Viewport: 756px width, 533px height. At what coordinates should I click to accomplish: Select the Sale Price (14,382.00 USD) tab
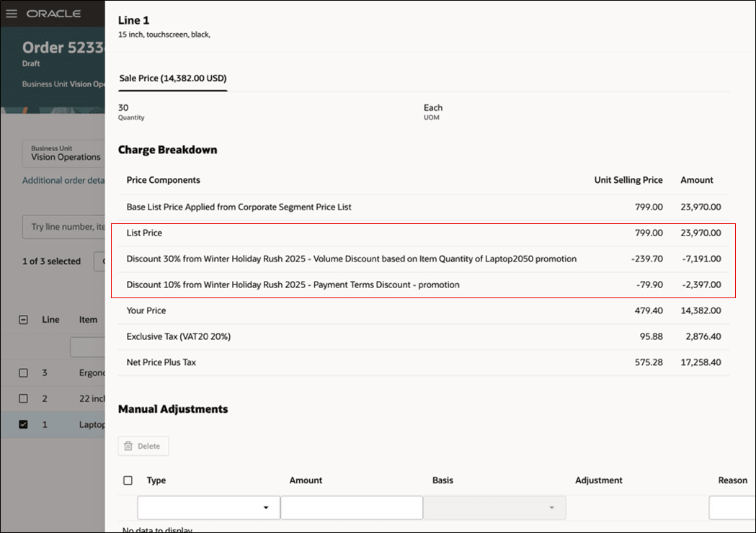click(x=172, y=78)
